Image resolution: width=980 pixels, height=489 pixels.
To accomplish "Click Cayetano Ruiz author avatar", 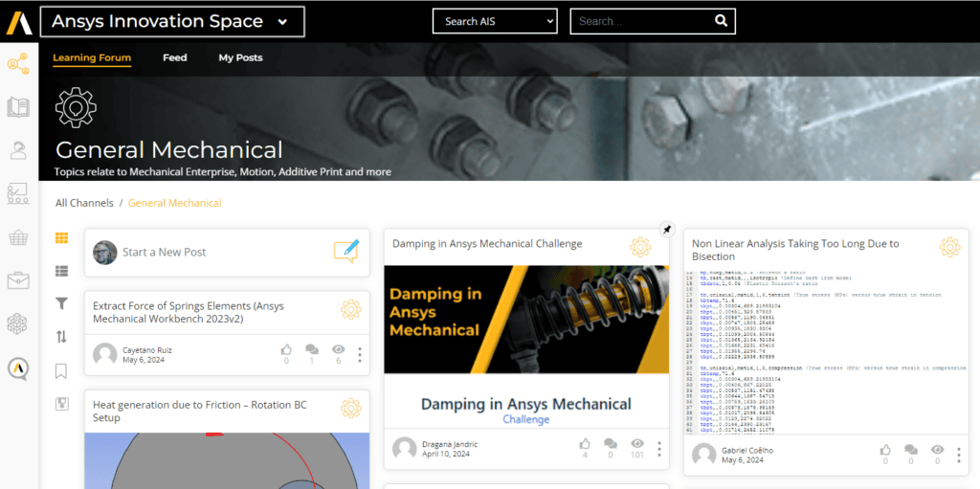I will pyautogui.click(x=105, y=355).
